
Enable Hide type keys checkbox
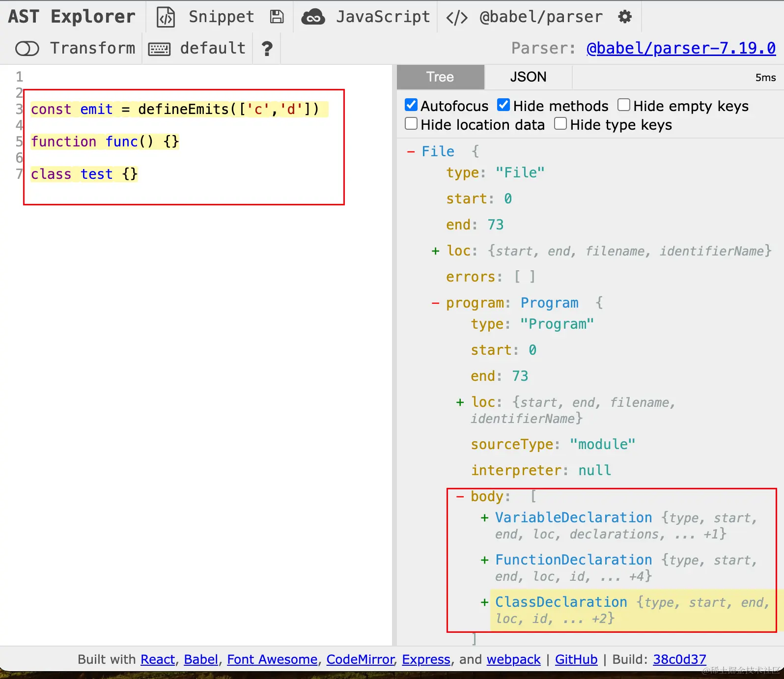click(560, 123)
